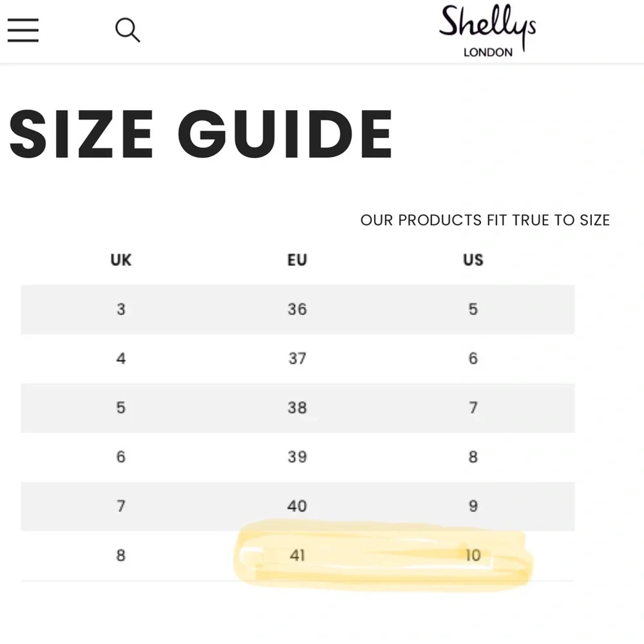Select EU size 36 cell
The width and height of the screenshot is (644, 644).
coord(297,309)
